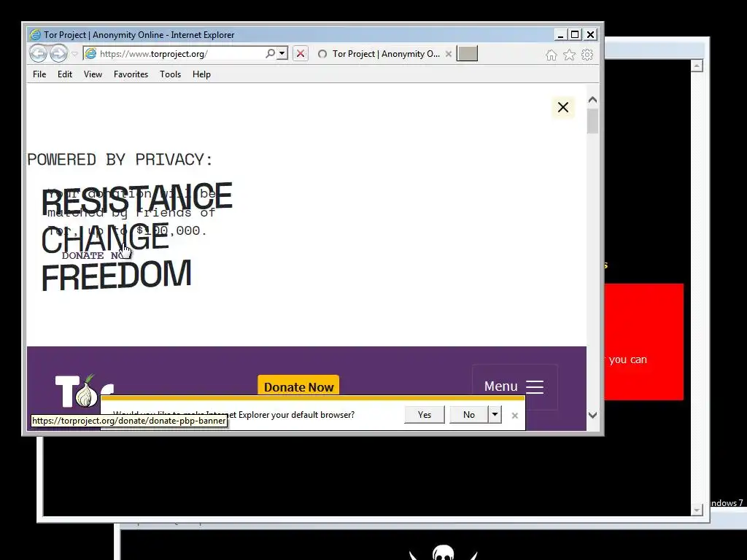Click the vertical scrollbar thumb in Internet Explorer
The height and width of the screenshot is (560, 747).
[592, 121]
